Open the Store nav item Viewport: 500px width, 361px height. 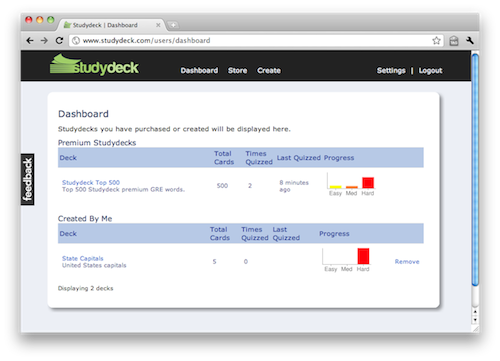(x=238, y=71)
